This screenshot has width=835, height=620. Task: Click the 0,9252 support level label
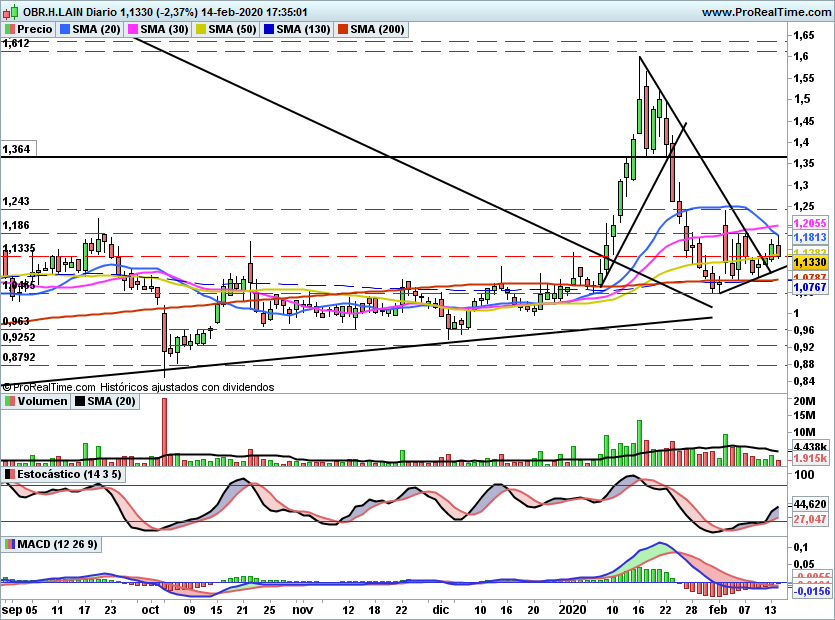point(19,337)
